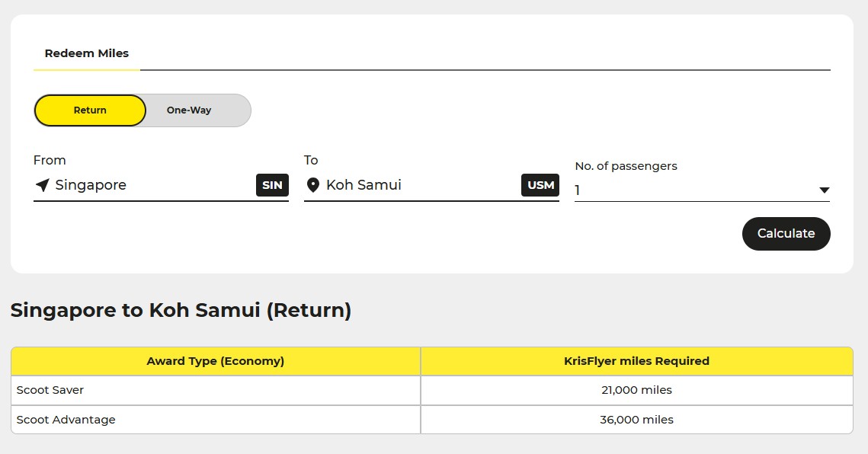Image resolution: width=868 pixels, height=454 pixels.
Task: Click the USM airport code badge
Action: [540, 185]
